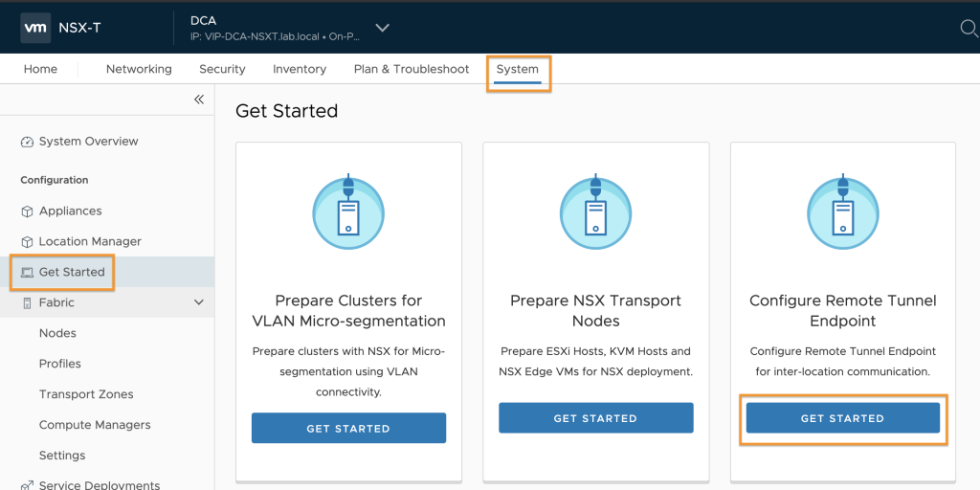Expand the DCA site selector dropdown
The height and width of the screenshot is (490, 980).
(383, 28)
